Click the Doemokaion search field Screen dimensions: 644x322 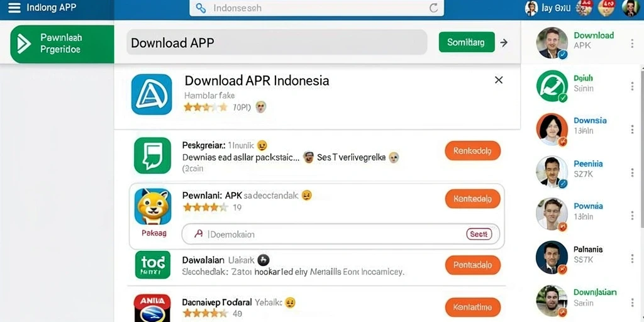(341, 234)
